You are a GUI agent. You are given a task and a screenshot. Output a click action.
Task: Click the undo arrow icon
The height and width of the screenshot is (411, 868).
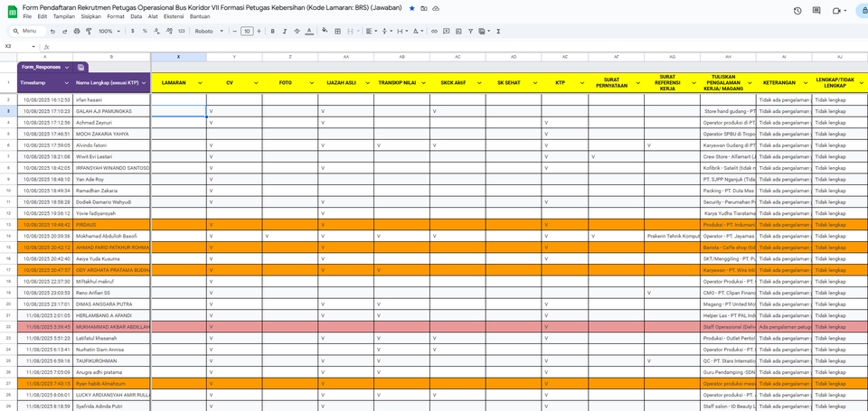coord(52,32)
